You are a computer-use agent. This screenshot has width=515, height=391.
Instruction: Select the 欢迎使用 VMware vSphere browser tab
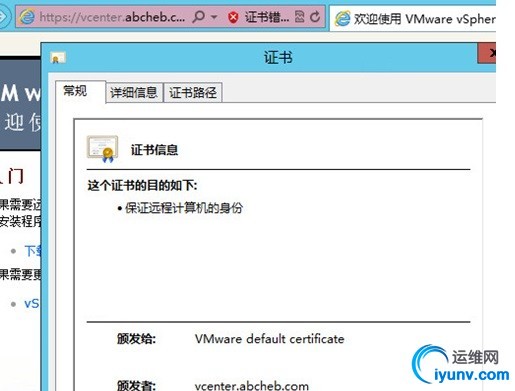tap(413, 19)
